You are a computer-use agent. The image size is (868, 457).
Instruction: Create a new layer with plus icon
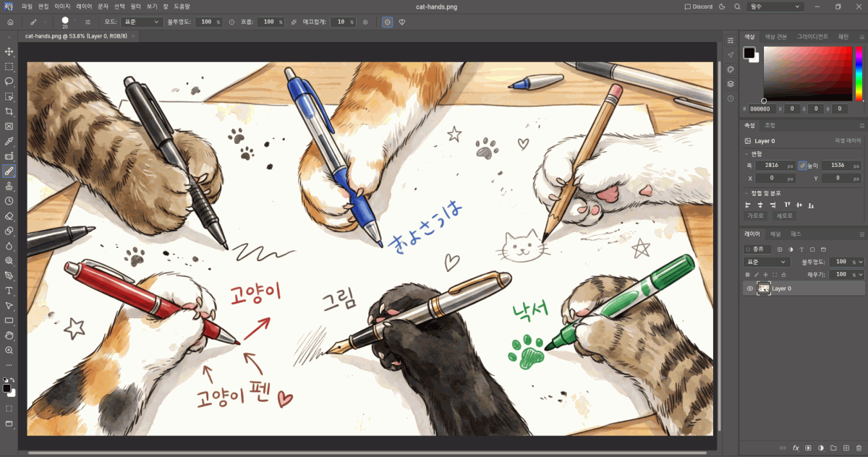click(846, 448)
